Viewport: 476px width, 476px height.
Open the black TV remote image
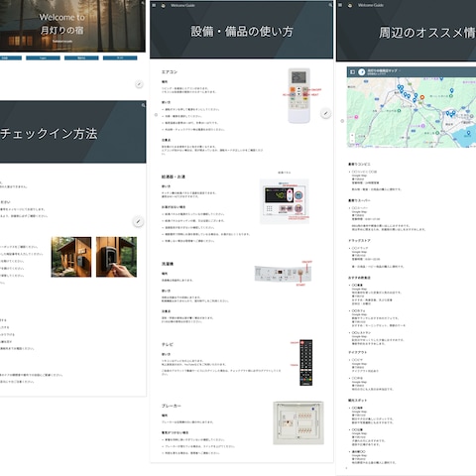[305, 362]
